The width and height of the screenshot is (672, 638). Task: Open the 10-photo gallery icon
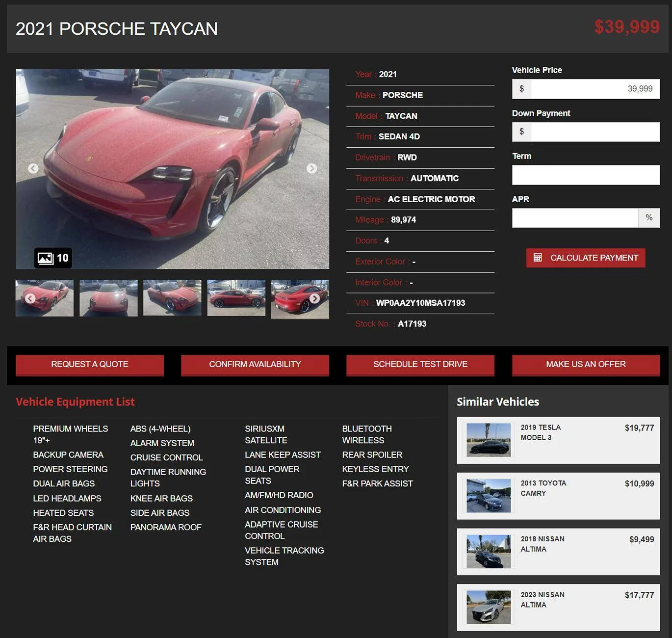[53, 258]
